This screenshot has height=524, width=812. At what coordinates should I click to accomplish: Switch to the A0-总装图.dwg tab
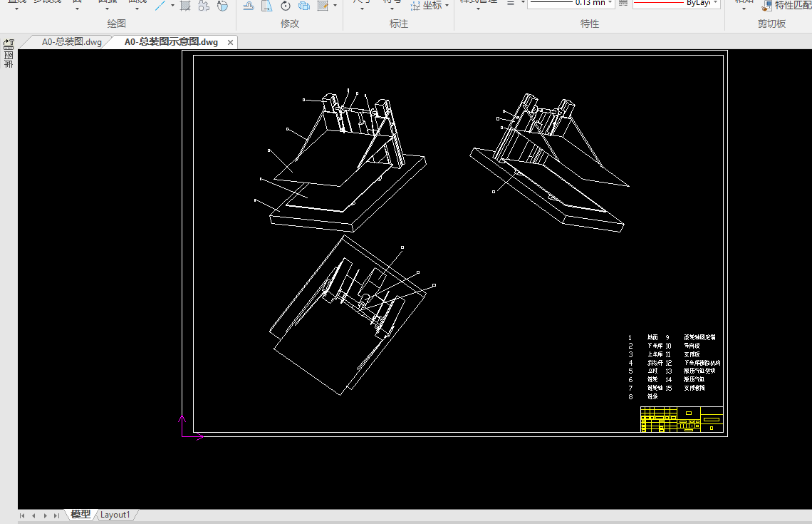[71, 42]
